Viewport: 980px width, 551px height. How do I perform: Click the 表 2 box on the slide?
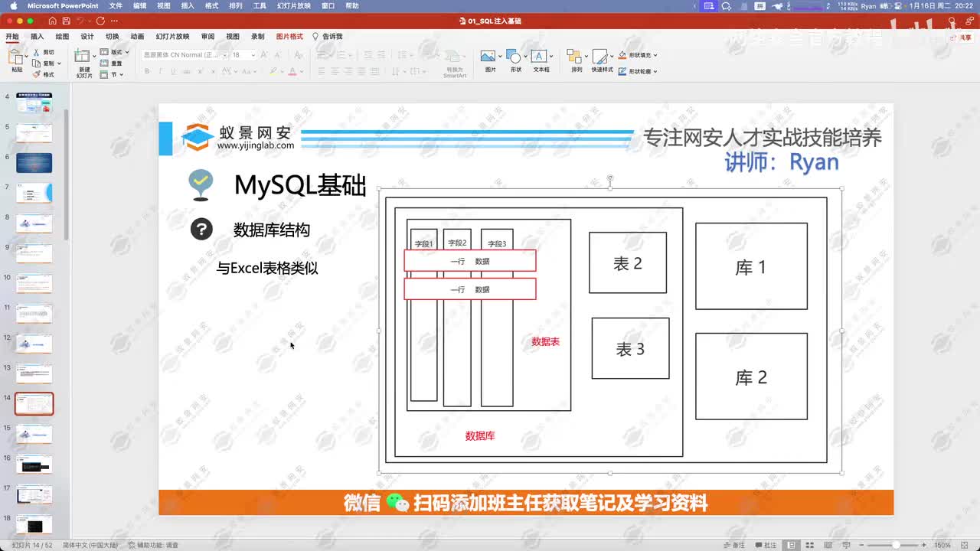pos(628,262)
